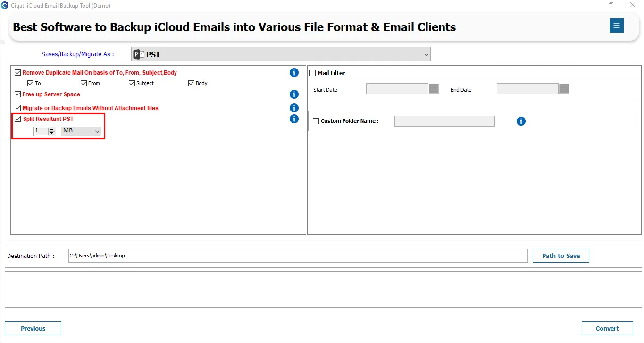
Task: Open the End Date calendar picker
Action: [564, 88]
